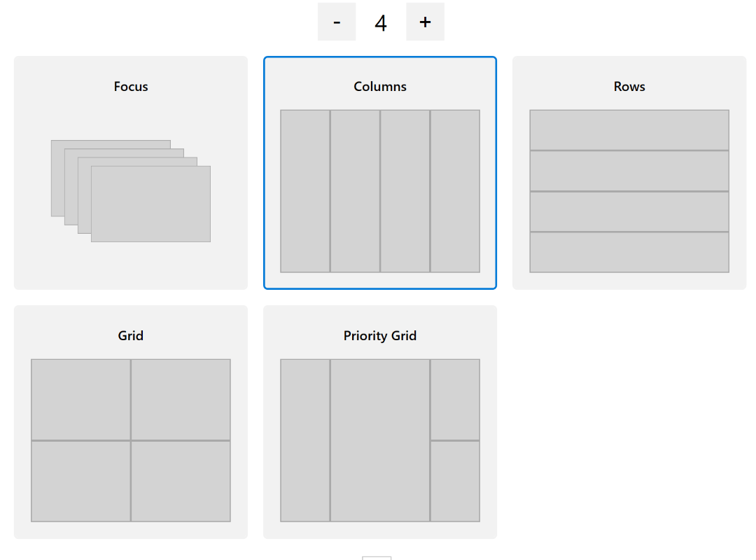
Task: Select back-most window in Focus preview
Action: [x=57, y=178]
